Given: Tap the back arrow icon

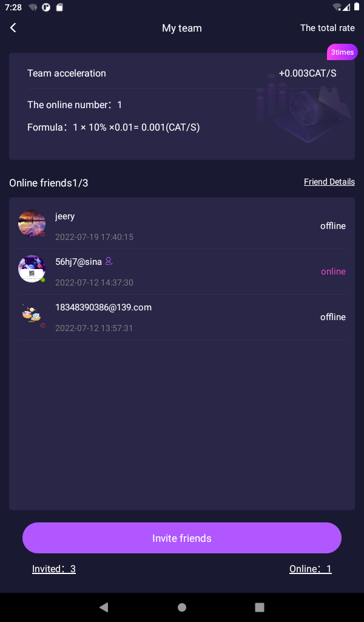Looking at the screenshot, I should pyautogui.click(x=13, y=28).
